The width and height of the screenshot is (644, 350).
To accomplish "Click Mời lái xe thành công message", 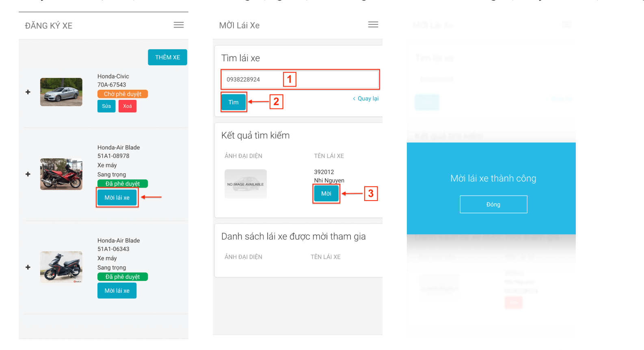I will point(493,179).
